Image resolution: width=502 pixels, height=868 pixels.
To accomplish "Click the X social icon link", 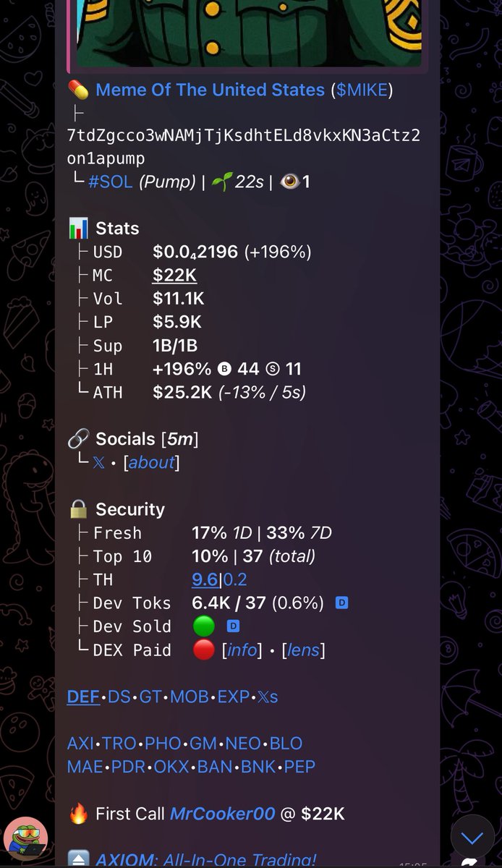I will tap(98, 463).
